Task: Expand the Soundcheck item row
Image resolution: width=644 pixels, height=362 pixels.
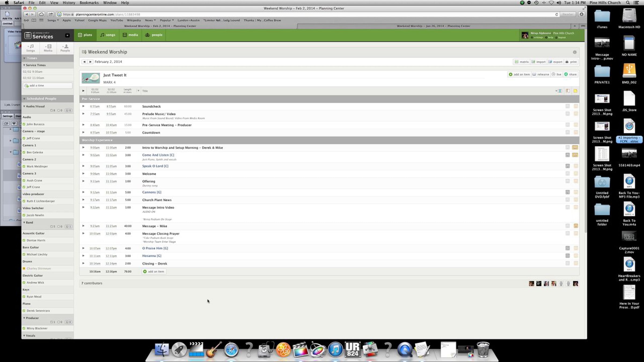Action: coord(83,106)
